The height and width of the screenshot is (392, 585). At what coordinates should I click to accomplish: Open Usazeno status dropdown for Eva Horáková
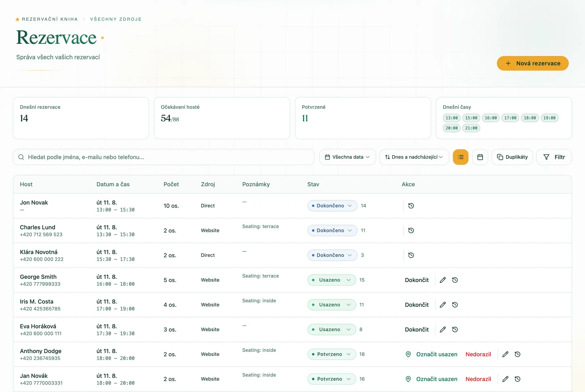point(332,330)
